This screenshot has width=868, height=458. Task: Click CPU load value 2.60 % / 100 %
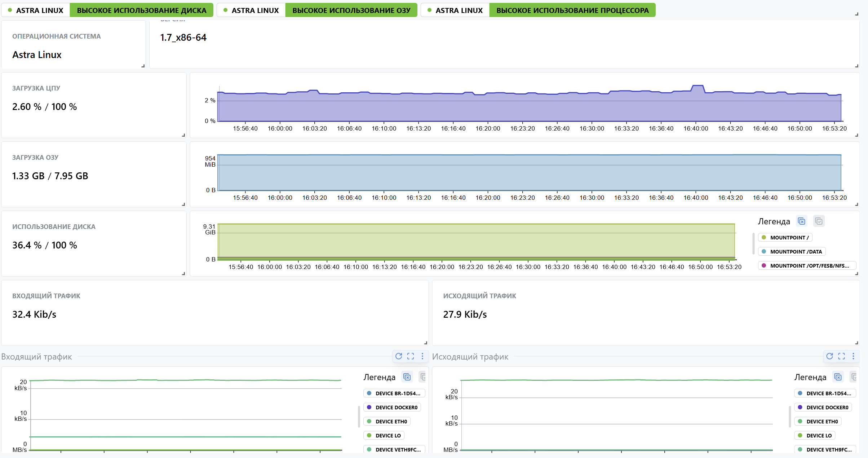pyautogui.click(x=44, y=107)
